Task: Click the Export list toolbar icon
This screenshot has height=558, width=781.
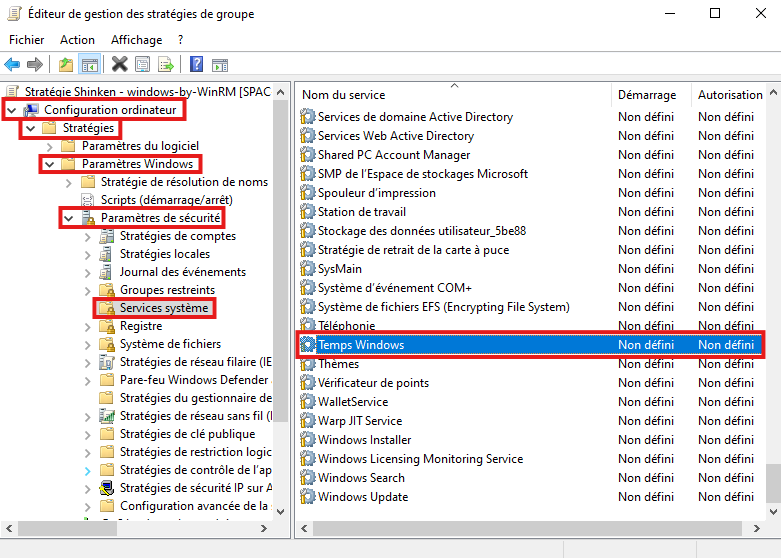Action: [x=166, y=65]
